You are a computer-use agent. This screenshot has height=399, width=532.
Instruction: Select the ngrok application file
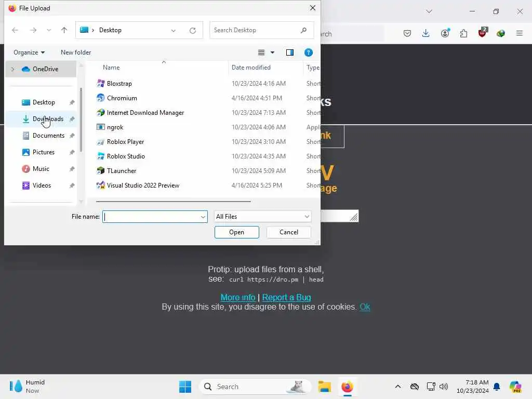(x=115, y=127)
